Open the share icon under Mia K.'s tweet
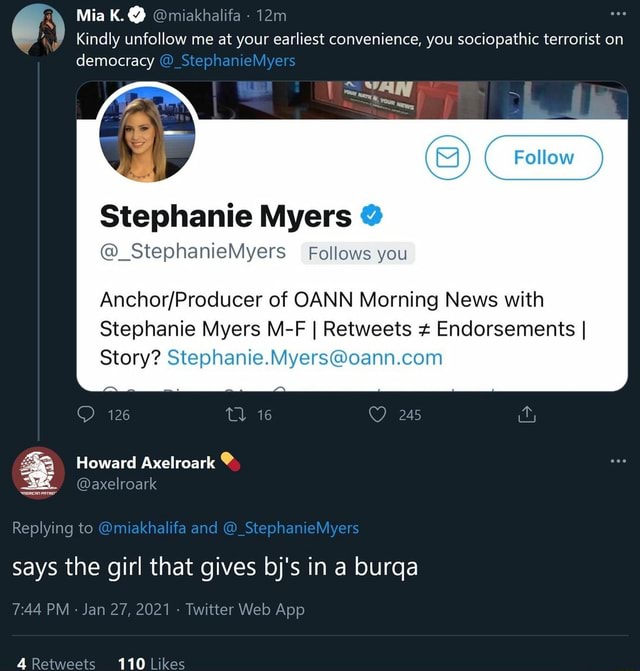 coord(527,414)
